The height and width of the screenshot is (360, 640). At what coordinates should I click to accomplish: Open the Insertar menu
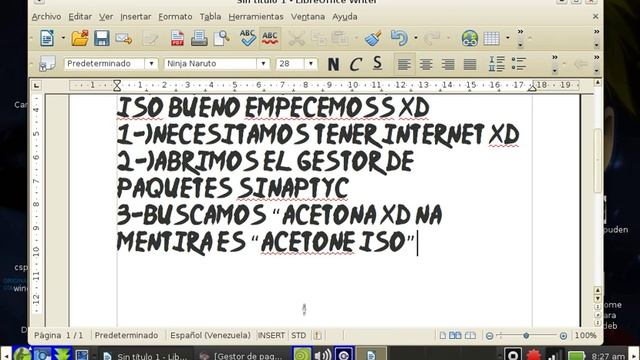[x=136, y=17]
